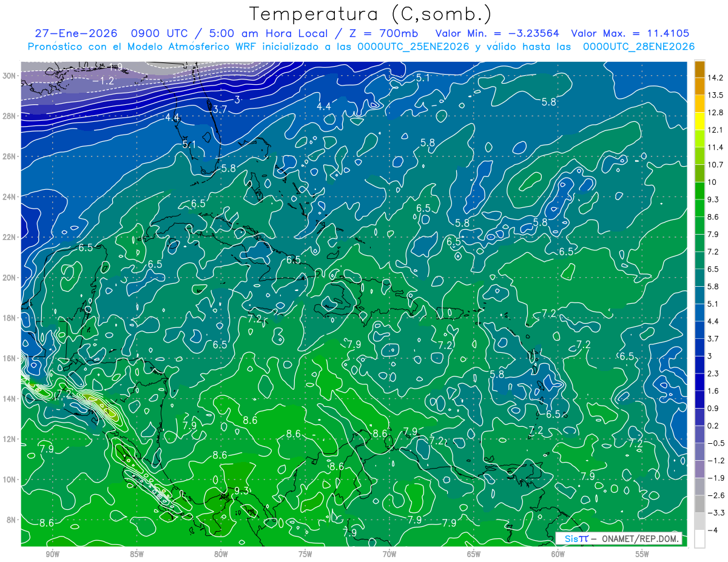
Task: Click the 90W longitude axis label
Action: [52, 554]
